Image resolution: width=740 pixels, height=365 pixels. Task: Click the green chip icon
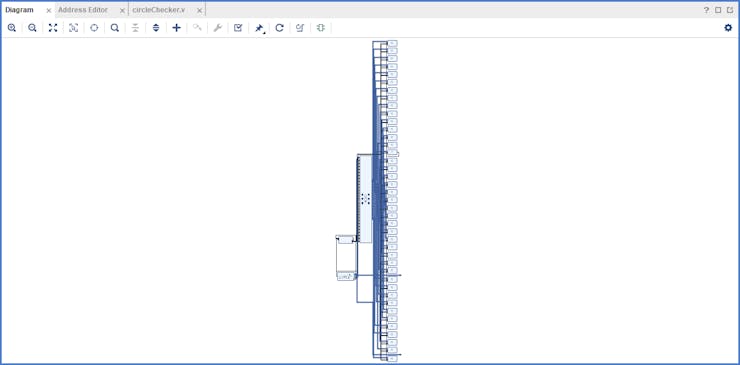coord(321,28)
